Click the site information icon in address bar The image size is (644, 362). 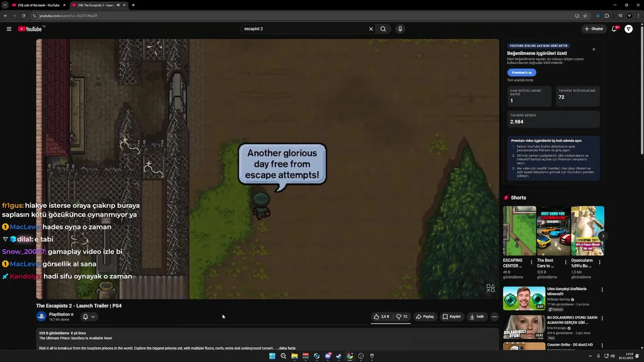point(35,16)
